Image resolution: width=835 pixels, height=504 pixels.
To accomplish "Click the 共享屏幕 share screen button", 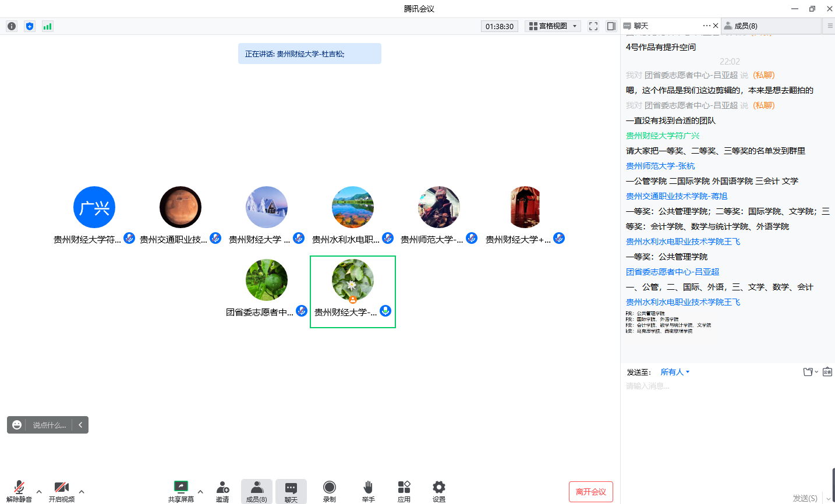I will tap(181, 491).
